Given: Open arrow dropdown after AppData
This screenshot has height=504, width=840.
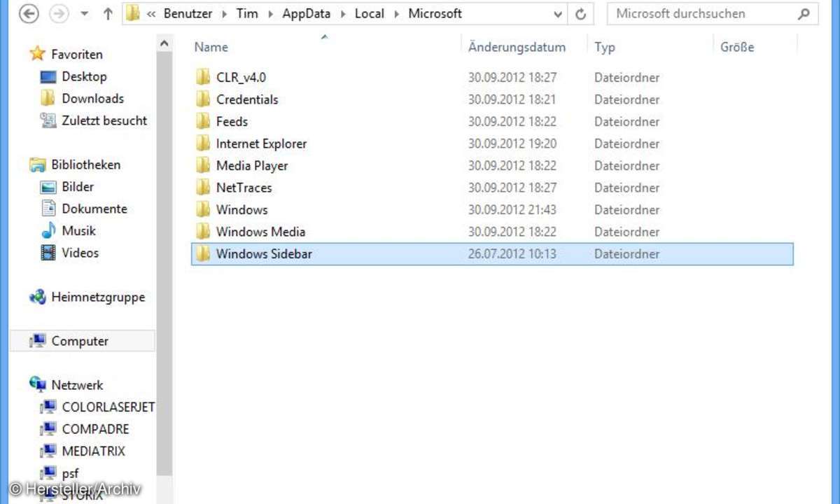Looking at the screenshot, I should point(344,14).
